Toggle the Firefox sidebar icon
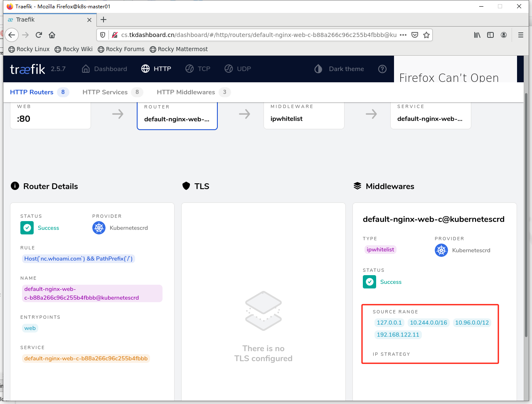 [490, 35]
